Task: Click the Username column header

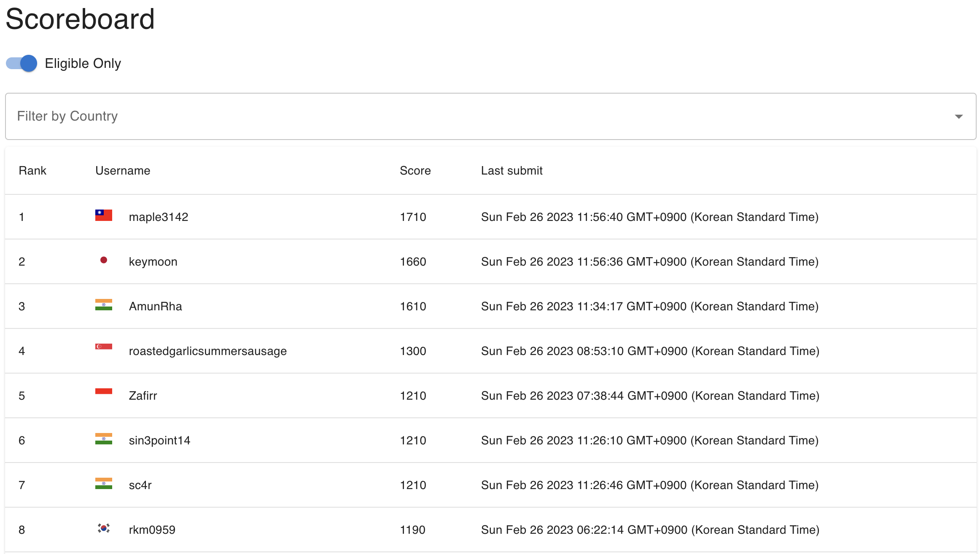Action: pos(123,171)
